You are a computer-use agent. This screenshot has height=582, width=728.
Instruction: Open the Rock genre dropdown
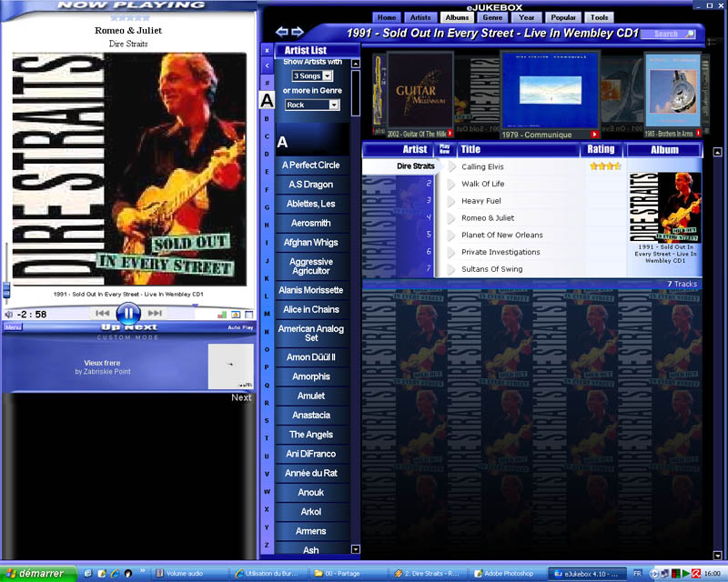coord(334,105)
